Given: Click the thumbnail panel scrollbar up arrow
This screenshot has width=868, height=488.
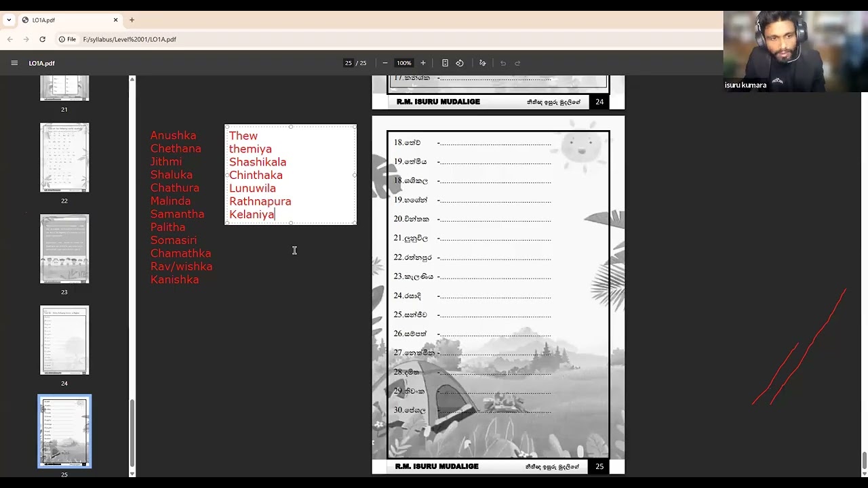Looking at the screenshot, I should [x=132, y=79].
